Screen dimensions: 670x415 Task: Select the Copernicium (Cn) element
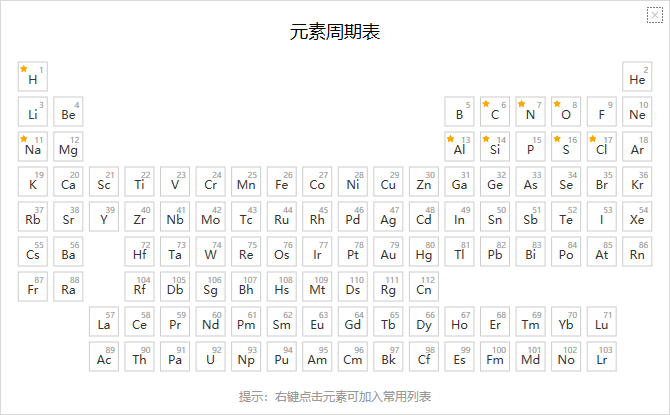(x=424, y=287)
